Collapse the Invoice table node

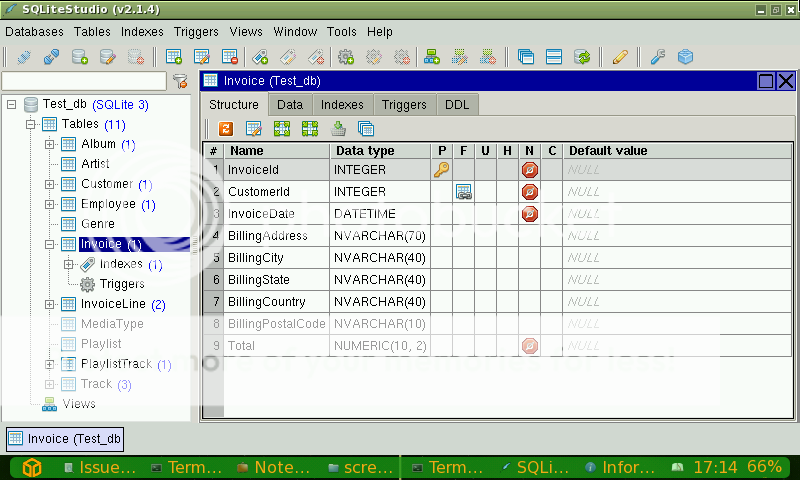[49, 244]
